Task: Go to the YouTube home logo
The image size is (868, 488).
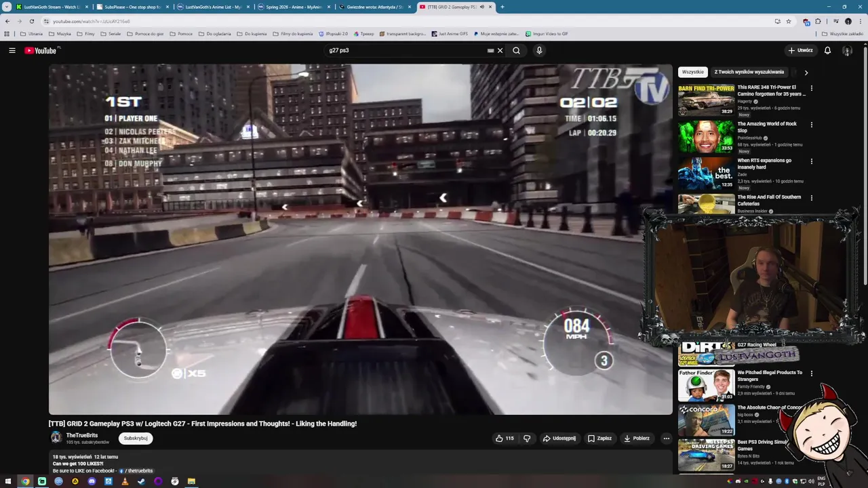Action: click(x=42, y=50)
